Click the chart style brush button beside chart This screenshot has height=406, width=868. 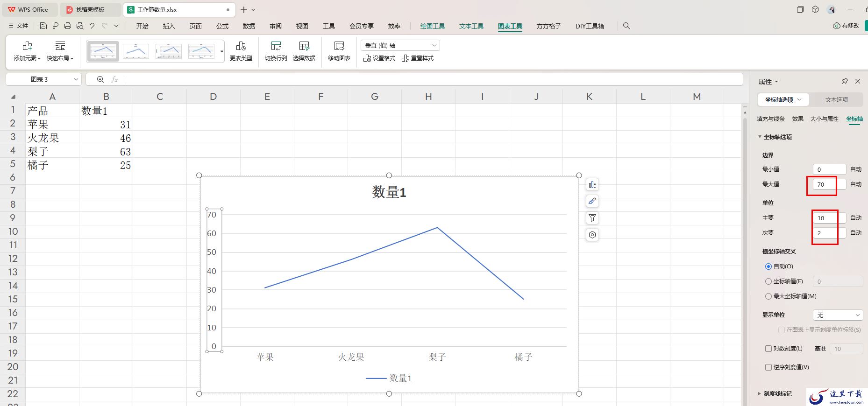[592, 201]
